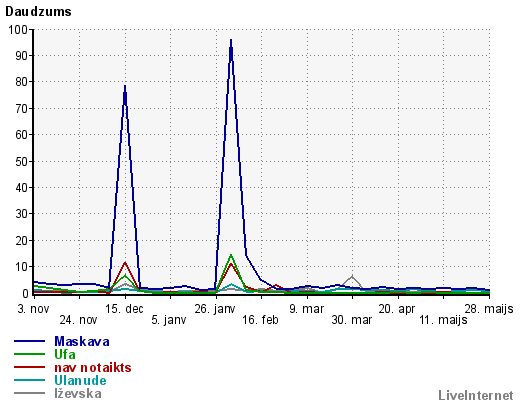Click the green Ufa legend line

point(29,354)
